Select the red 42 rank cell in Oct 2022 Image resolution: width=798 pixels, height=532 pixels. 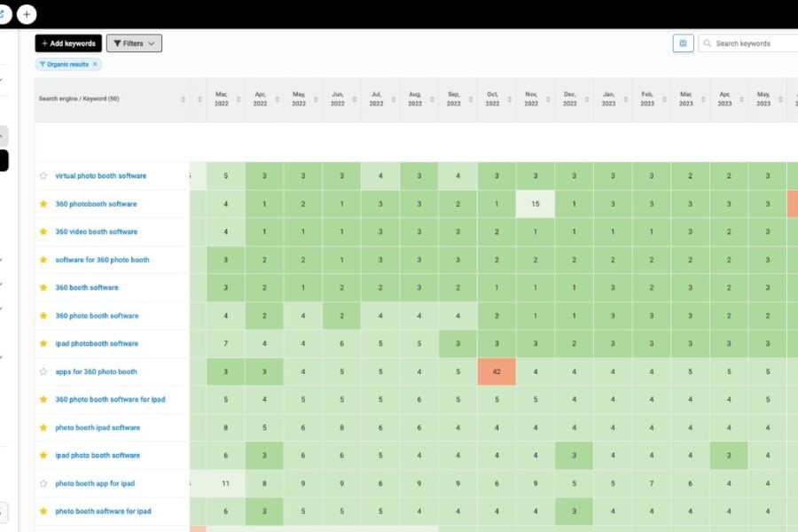coord(497,372)
